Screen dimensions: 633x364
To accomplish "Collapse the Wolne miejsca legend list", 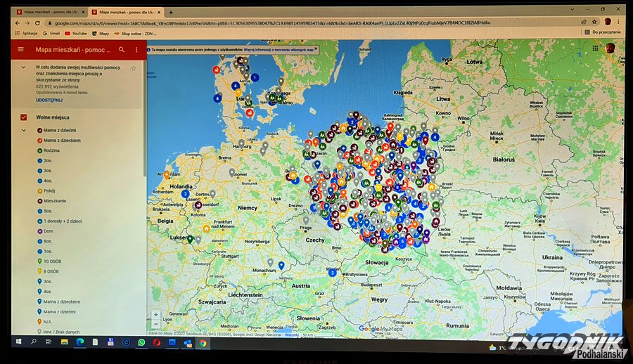I will coord(24,130).
